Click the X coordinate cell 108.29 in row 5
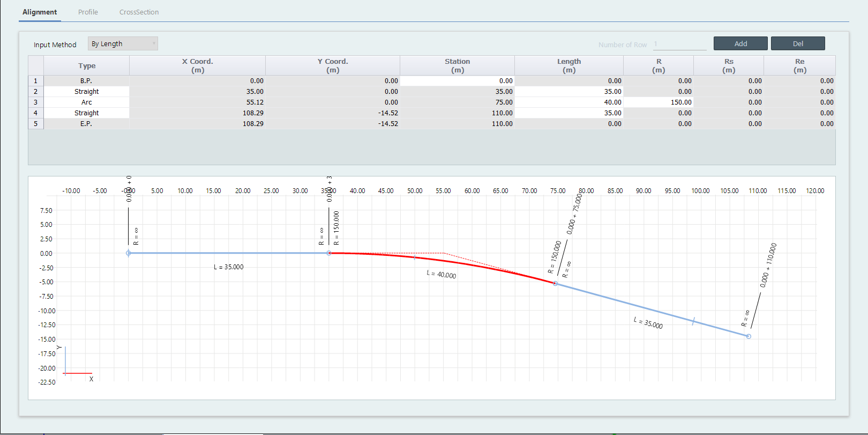Image resolution: width=868 pixels, height=435 pixels. (198, 124)
